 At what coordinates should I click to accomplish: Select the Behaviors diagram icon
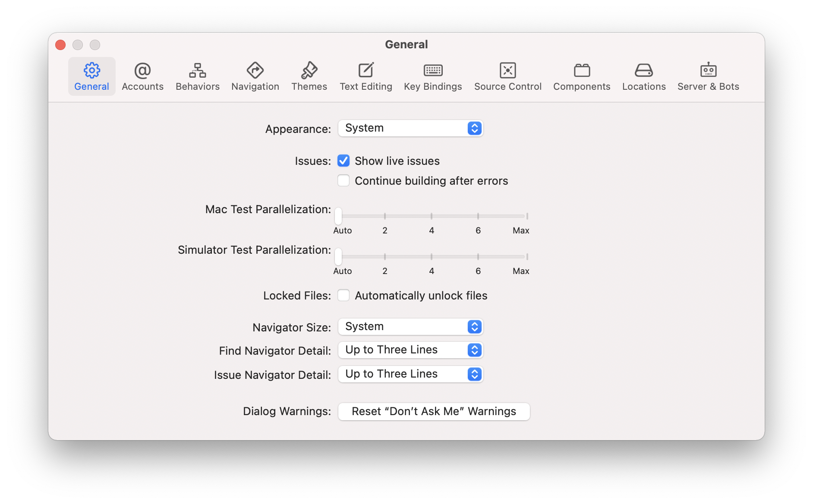click(x=198, y=70)
